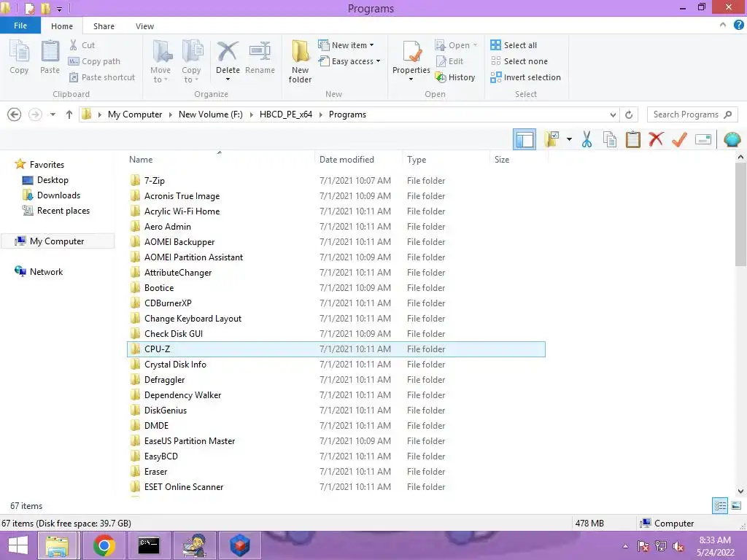Open the File menu tab
Viewport: 747px width, 560px height.
tap(20, 26)
